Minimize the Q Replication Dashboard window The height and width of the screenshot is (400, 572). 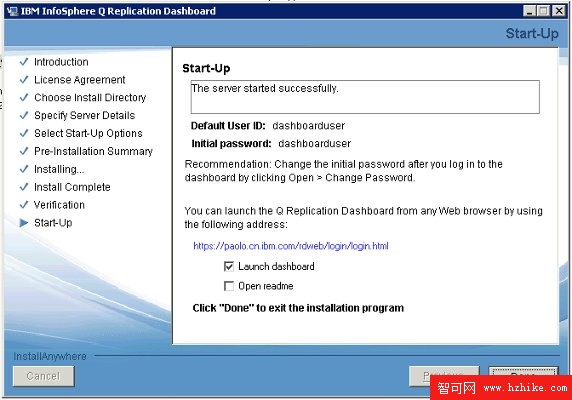click(x=529, y=11)
